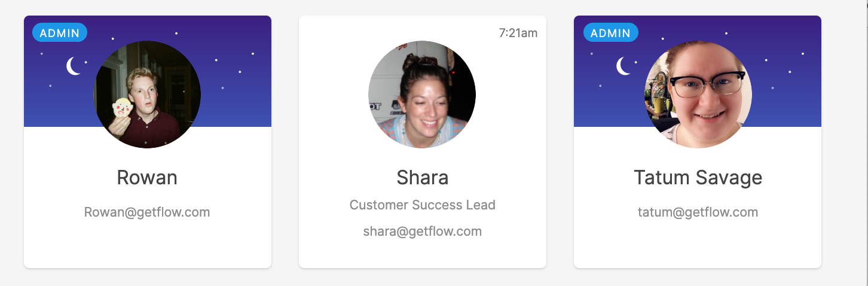868x286 pixels.
Task: Click the email Rowan@getflow.com
Action: coord(147,212)
